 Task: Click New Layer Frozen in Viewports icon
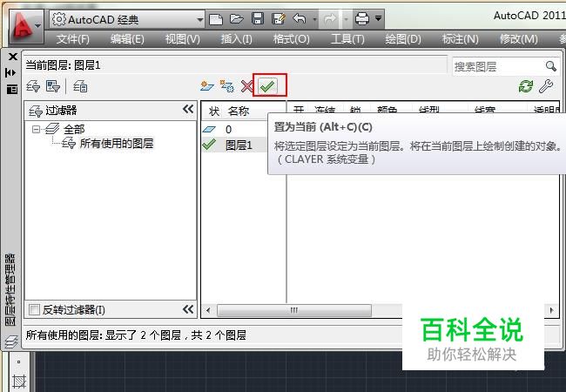click(x=227, y=86)
